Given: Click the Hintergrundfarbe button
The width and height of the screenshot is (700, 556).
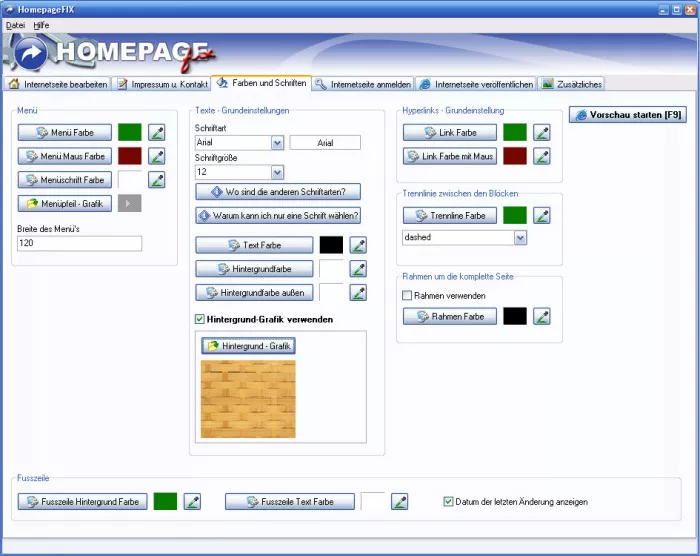Looking at the screenshot, I should tap(254, 269).
